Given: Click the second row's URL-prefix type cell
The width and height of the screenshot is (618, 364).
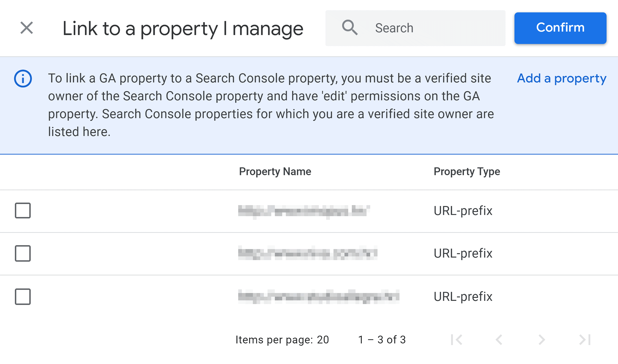Looking at the screenshot, I should [x=463, y=253].
